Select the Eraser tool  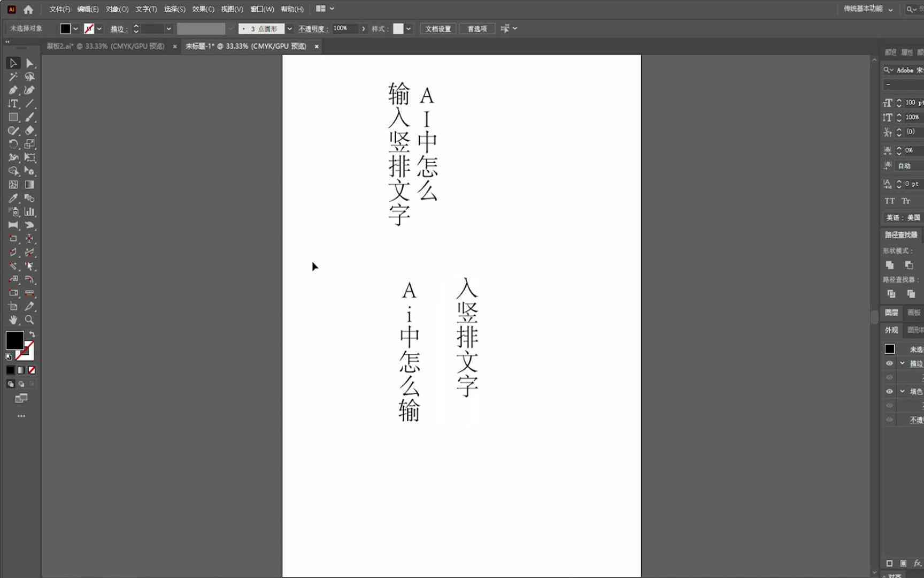click(x=30, y=131)
